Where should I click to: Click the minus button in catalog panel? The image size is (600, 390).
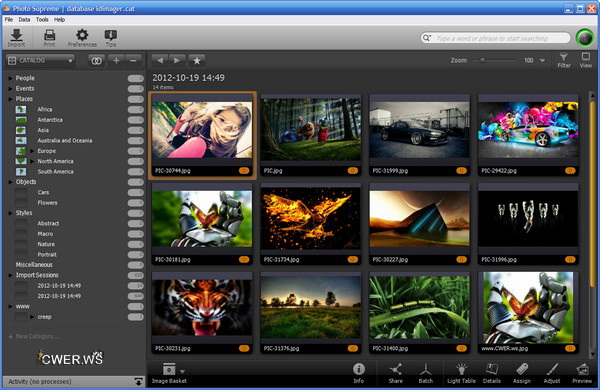click(133, 60)
